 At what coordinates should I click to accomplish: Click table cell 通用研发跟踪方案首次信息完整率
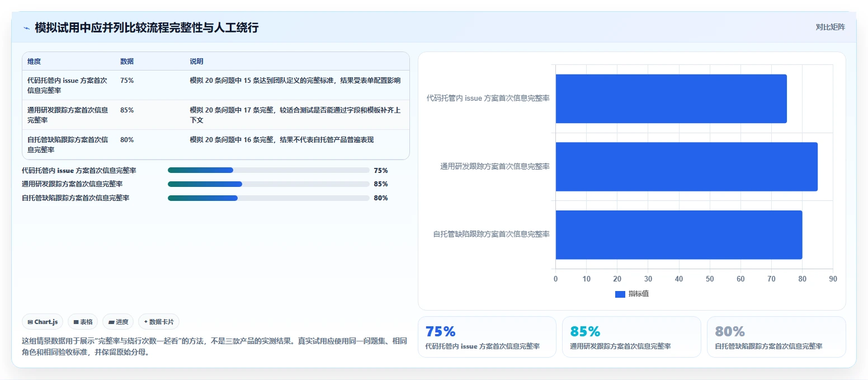tap(68, 115)
